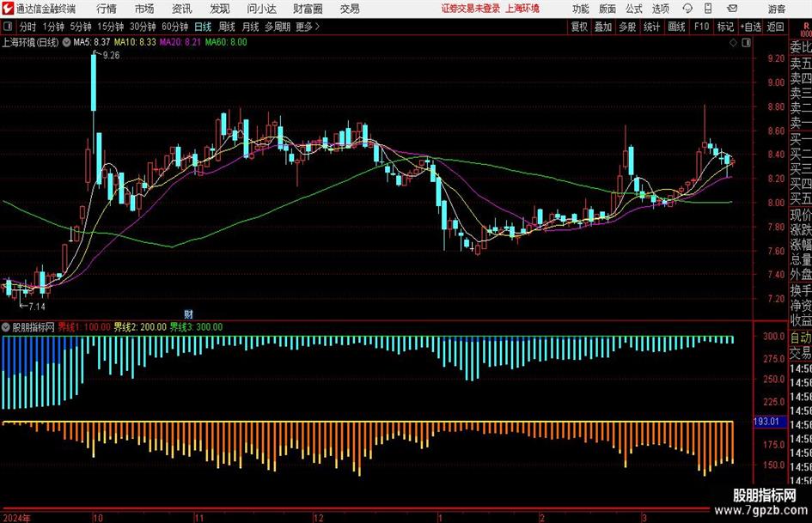This screenshot has width=812, height=523.
Task: Click the MA10: 8.33 indicator label
Action: click(135, 42)
